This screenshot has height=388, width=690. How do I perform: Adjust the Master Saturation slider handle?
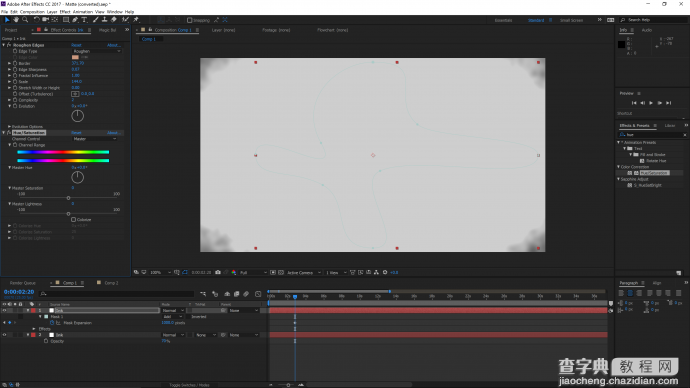(x=68, y=198)
